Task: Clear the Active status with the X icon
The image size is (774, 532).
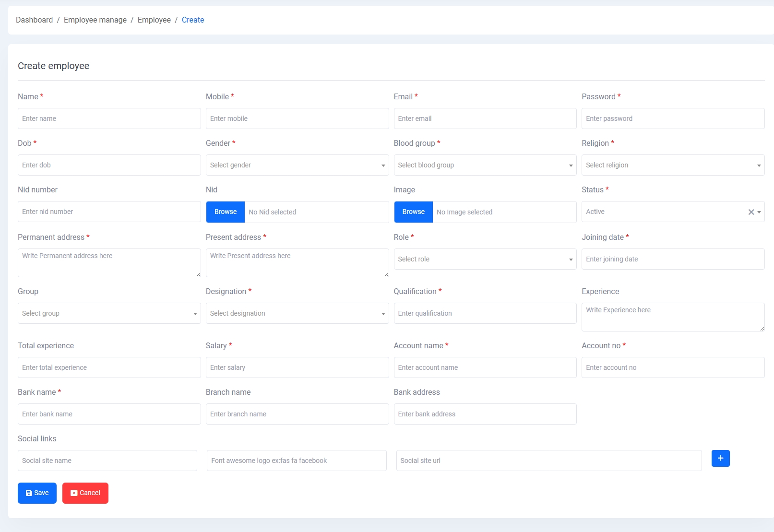Action: pos(751,212)
